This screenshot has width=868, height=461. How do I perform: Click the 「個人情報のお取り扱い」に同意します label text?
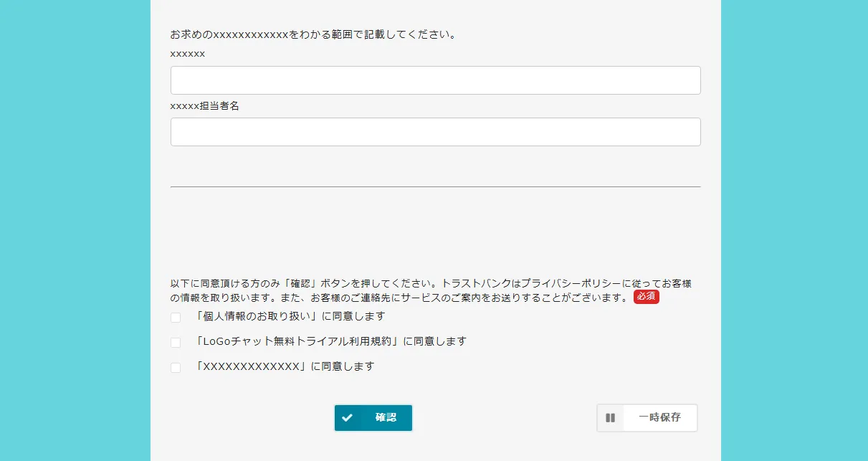pyautogui.click(x=290, y=316)
